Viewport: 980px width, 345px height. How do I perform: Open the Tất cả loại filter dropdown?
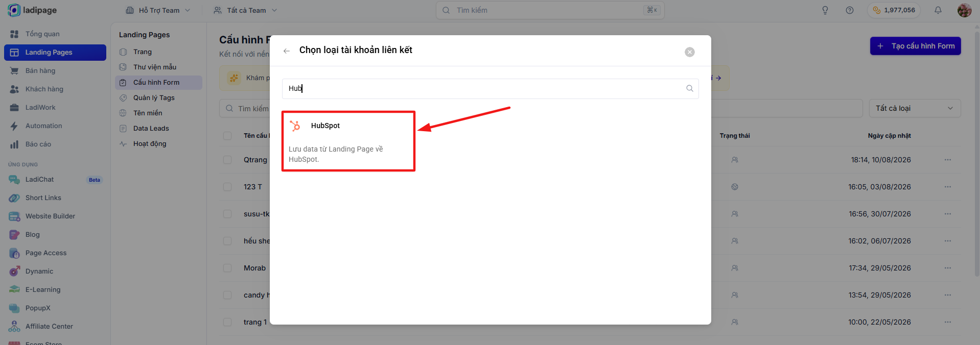[915, 108]
